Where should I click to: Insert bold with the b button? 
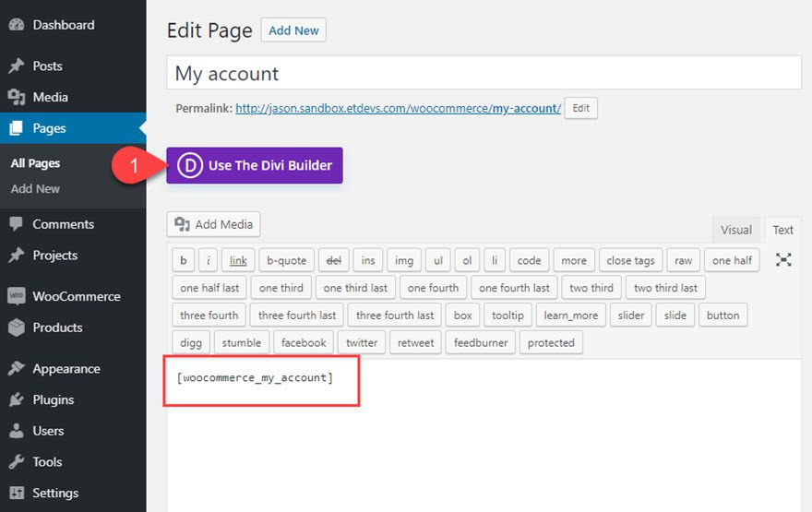click(184, 260)
